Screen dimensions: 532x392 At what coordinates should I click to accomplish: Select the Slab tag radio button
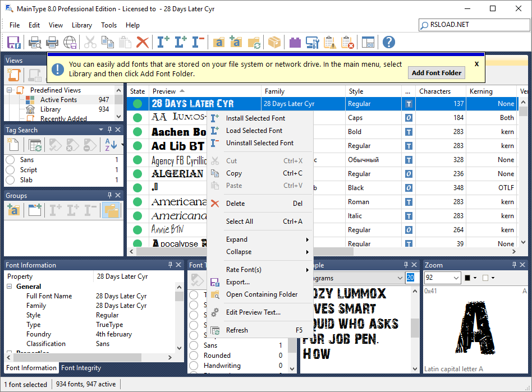(10, 180)
